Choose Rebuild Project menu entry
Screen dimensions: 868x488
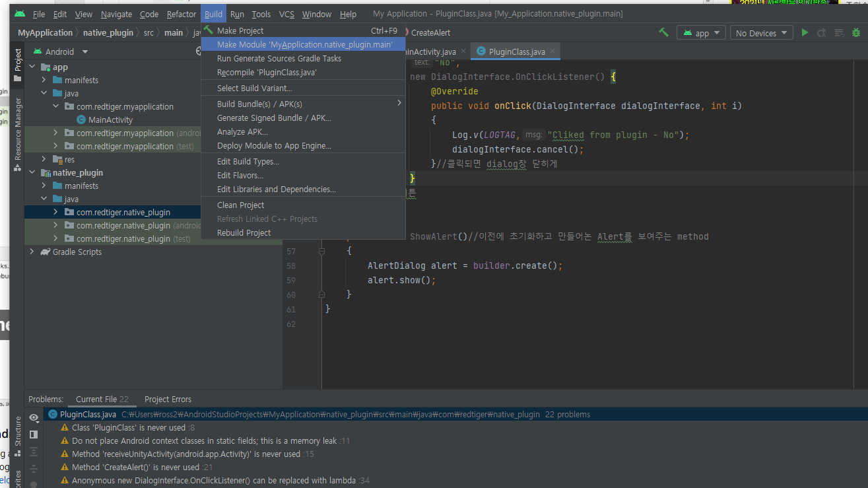click(x=303, y=232)
